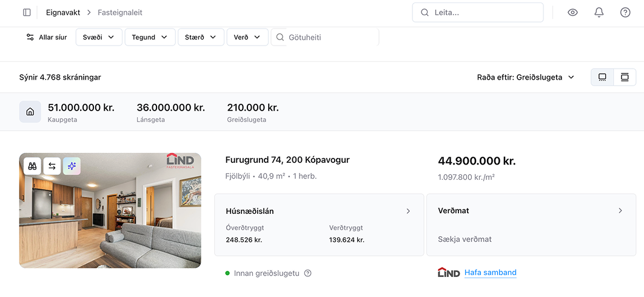Viewport: 644px width, 297px height.
Task: Open Raða eftir: Greiðslugeta sort dropdown
Action: click(x=525, y=77)
